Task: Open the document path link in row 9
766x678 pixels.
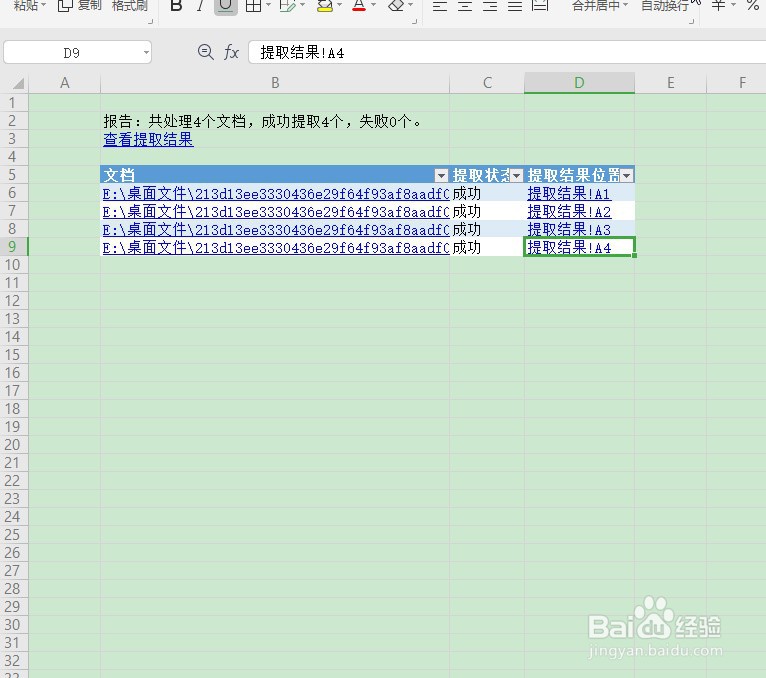Action: 276,248
